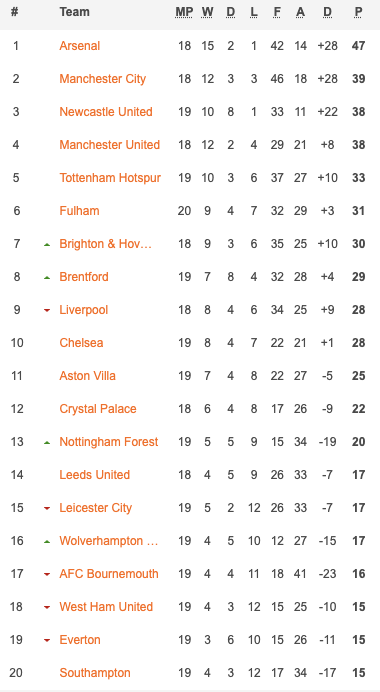
Task: Open the Arsenal team link
Action: pos(79,46)
